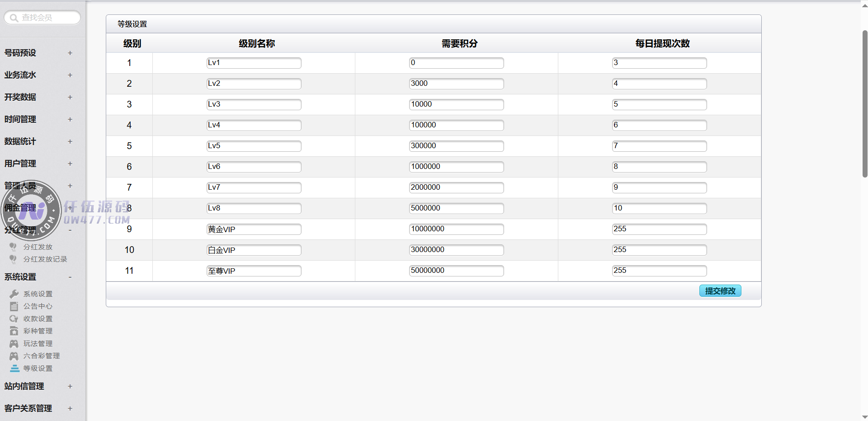Click the 玩法管理 gamepad icon
Viewport: 868px width, 421px height.
coord(14,344)
